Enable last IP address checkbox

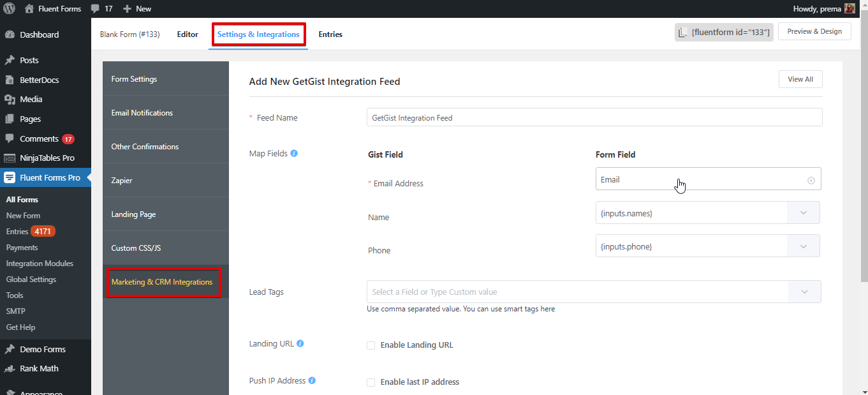(371, 382)
